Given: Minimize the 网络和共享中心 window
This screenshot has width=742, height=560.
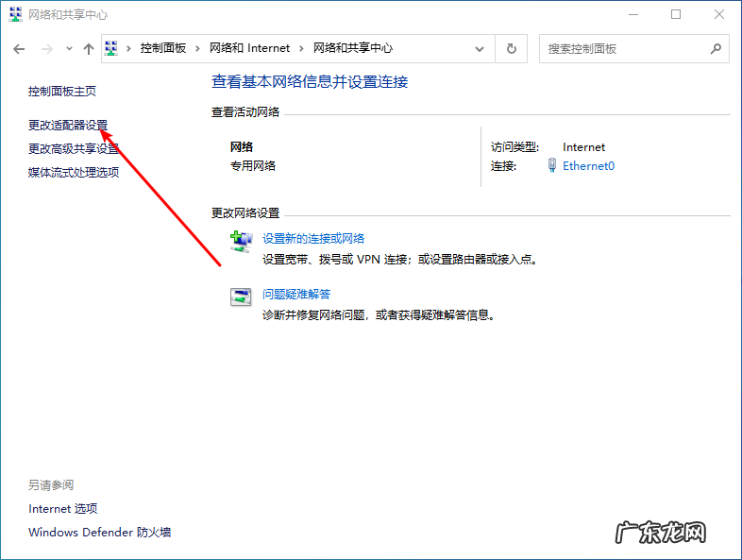Looking at the screenshot, I should point(633,15).
